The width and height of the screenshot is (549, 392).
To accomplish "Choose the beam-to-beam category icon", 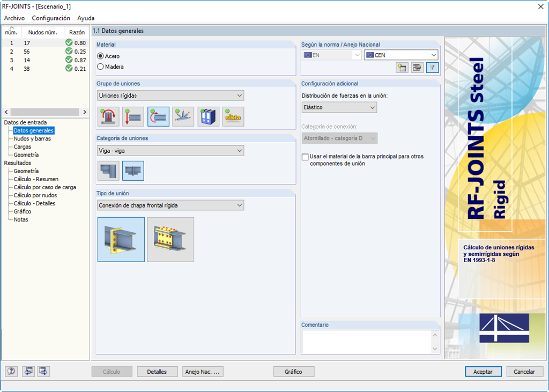I will (x=133, y=171).
